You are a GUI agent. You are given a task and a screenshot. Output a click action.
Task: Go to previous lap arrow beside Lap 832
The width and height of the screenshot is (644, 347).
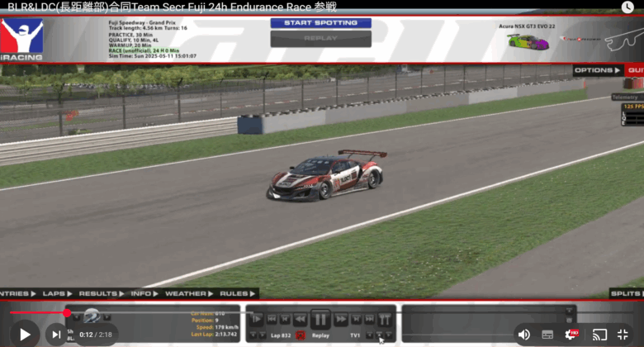(x=253, y=335)
